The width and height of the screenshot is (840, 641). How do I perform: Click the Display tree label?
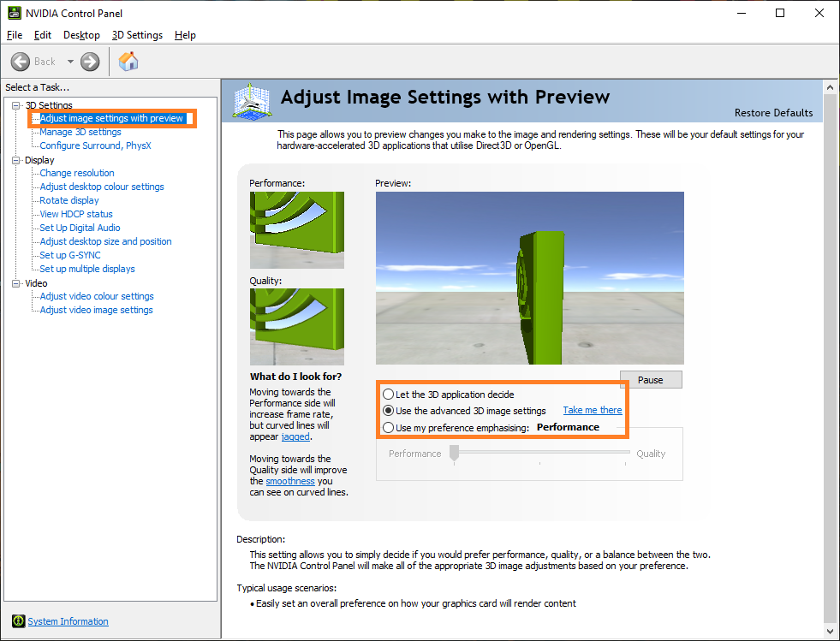tap(39, 160)
